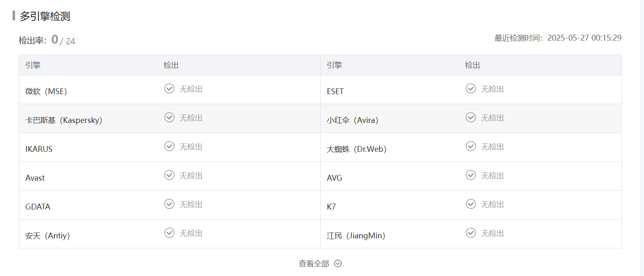Click the check icon in the 微软 (MSE) row
Screen dimensions: 644x276
point(169,89)
